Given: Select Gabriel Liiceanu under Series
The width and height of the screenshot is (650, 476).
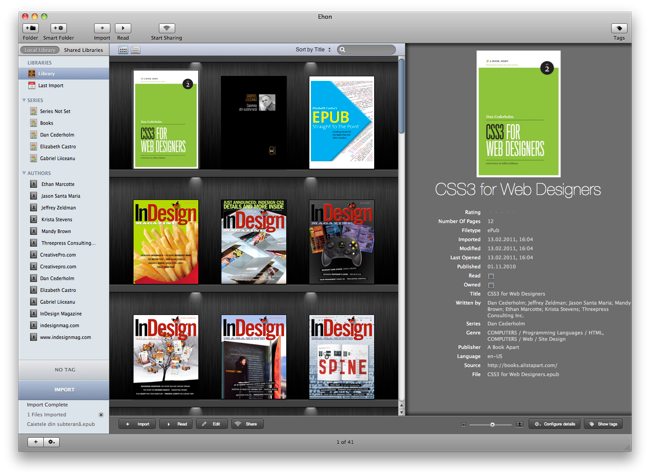Looking at the screenshot, I should (x=57, y=158).
